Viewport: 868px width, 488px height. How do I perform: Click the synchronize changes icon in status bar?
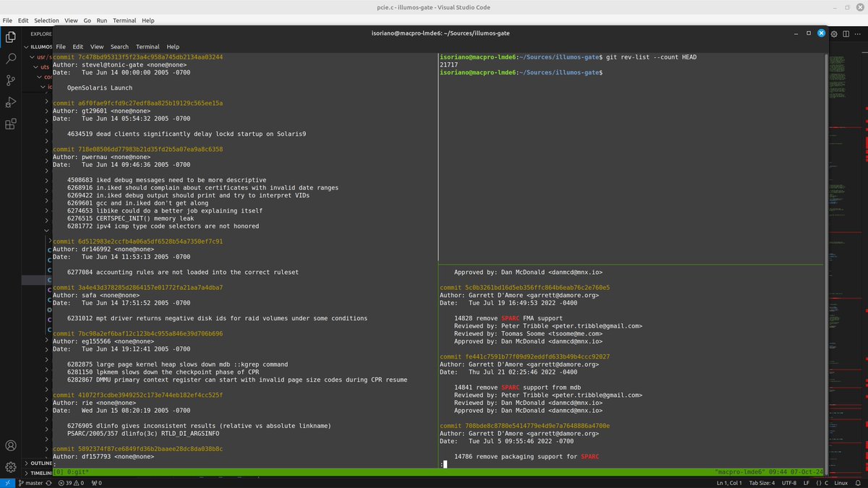[50, 482]
